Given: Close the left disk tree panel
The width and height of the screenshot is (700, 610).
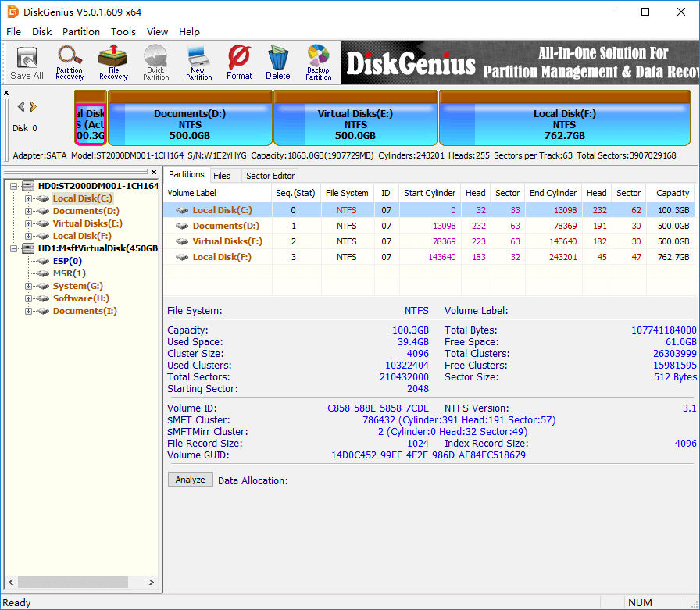Looking at the screenshot, I should pos(155,173).
